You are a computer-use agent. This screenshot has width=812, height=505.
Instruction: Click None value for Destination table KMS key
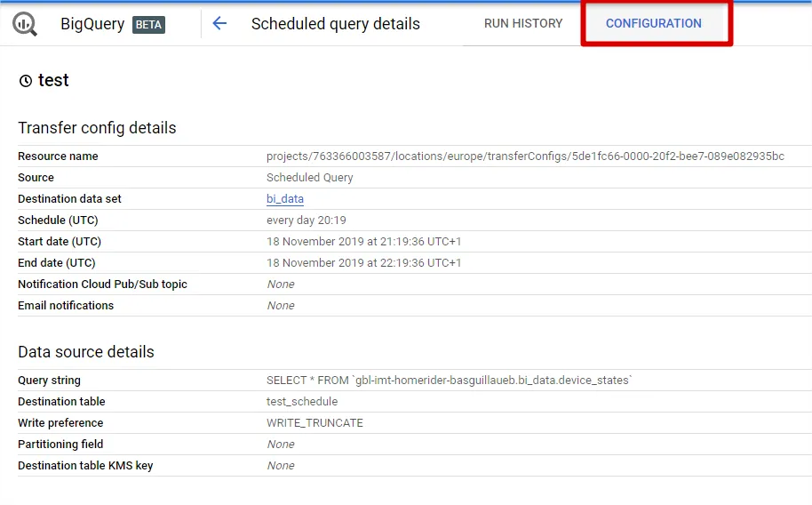coord(281,466)
